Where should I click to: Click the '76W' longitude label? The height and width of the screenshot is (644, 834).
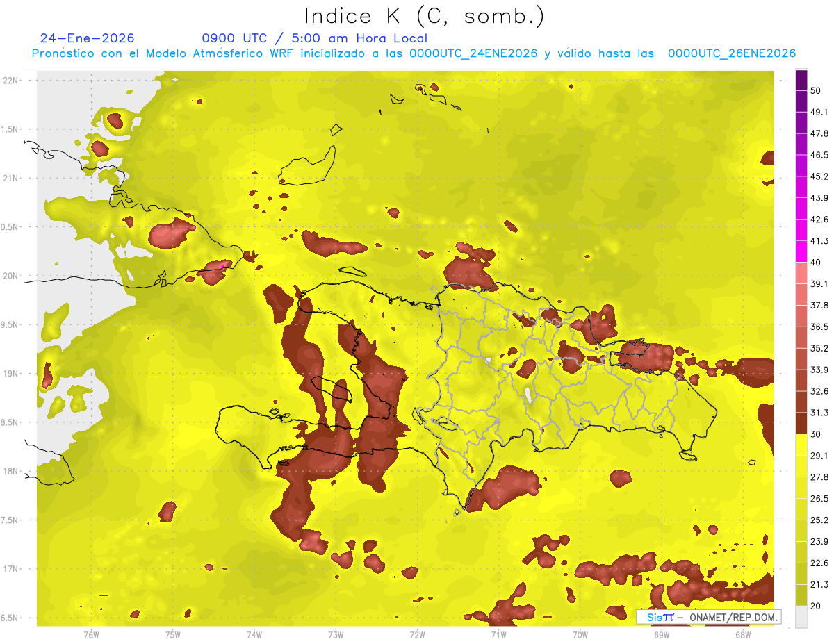click(x=91, y=634)
